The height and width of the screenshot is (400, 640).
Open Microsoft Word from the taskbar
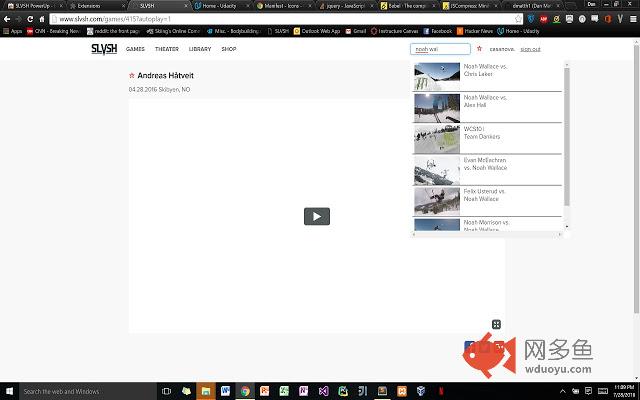tap(225, 391)
